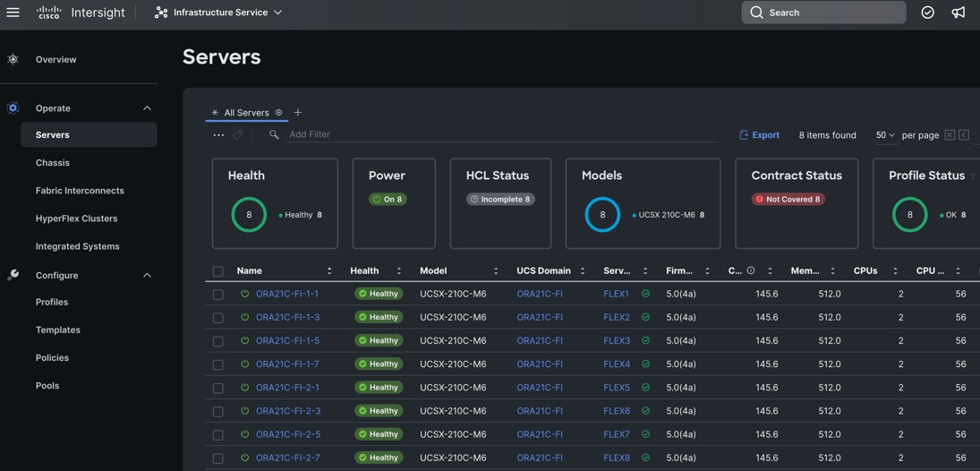The image size is (980, 471).
Task: Open the Infrastructure Service dropdown
Action: (x=218, y=13)
